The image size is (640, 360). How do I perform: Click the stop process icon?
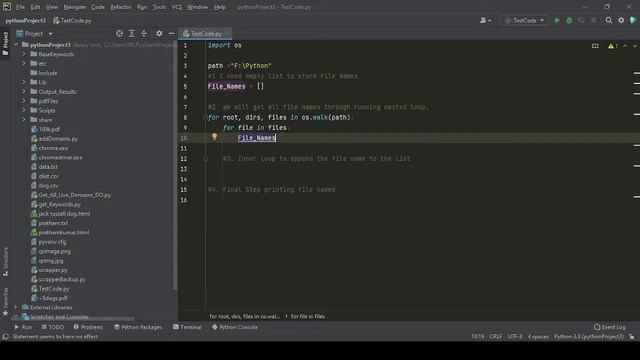593,20
